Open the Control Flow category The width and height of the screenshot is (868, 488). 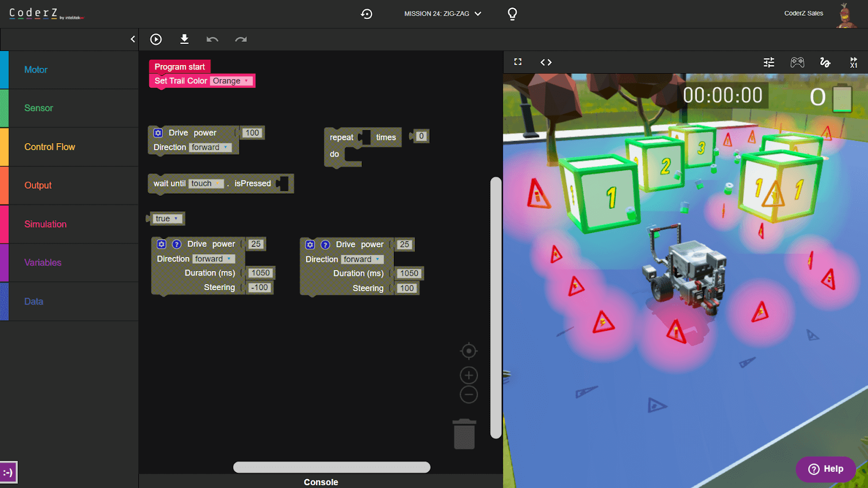click(x=49, y=147)
